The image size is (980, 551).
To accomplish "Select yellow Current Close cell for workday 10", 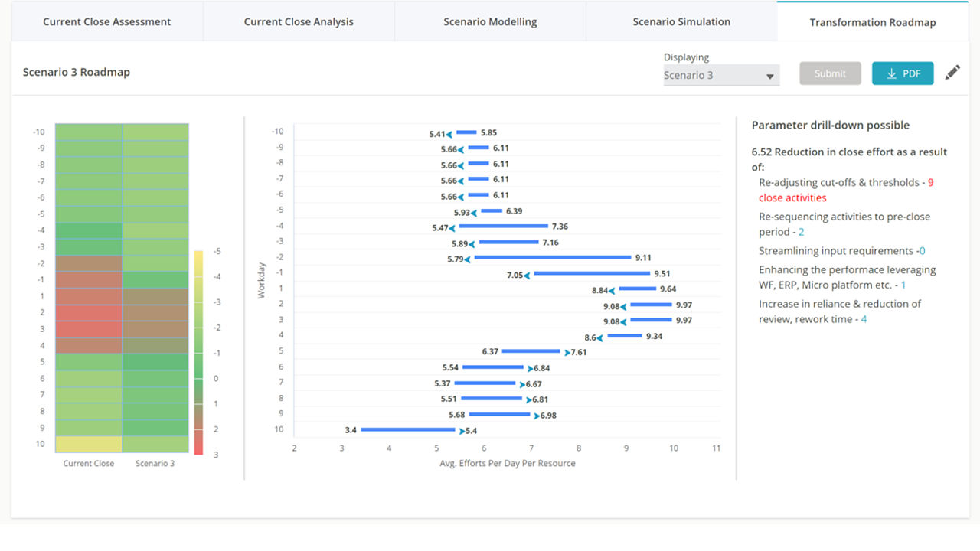I will [x=89, y=445].
